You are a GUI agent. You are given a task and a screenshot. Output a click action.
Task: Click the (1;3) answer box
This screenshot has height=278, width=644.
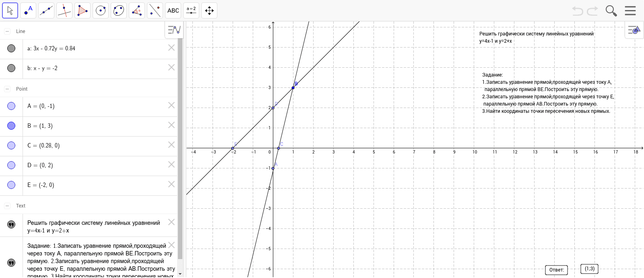(x=590, y=269)
